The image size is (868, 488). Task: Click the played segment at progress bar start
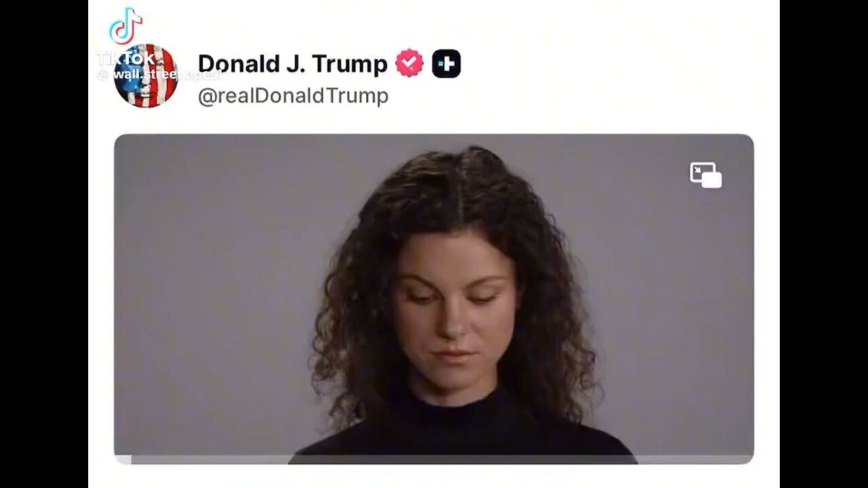(123, 460)
